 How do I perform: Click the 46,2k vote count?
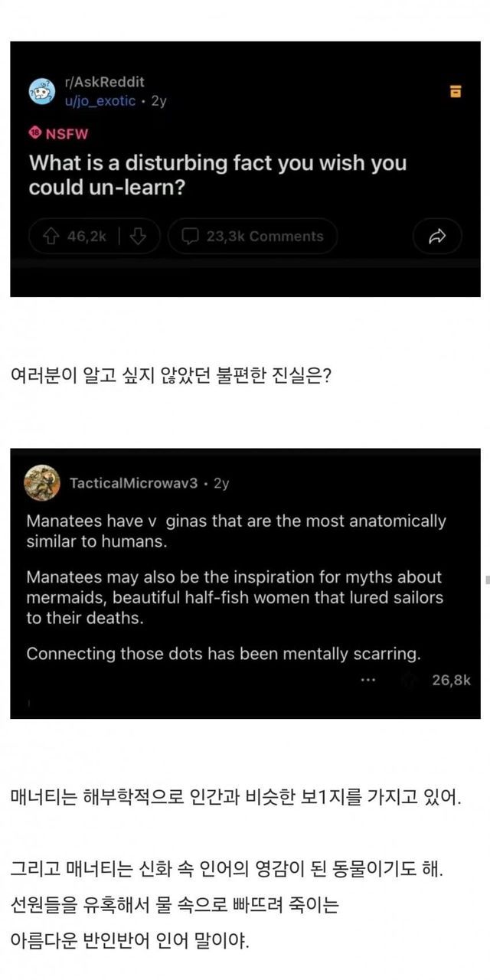point(87,237)
